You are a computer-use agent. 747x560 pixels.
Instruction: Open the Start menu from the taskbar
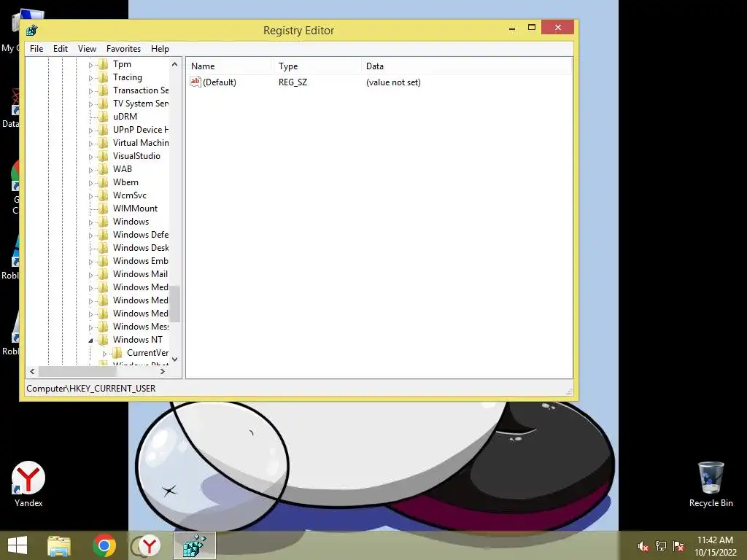(18, 545)
